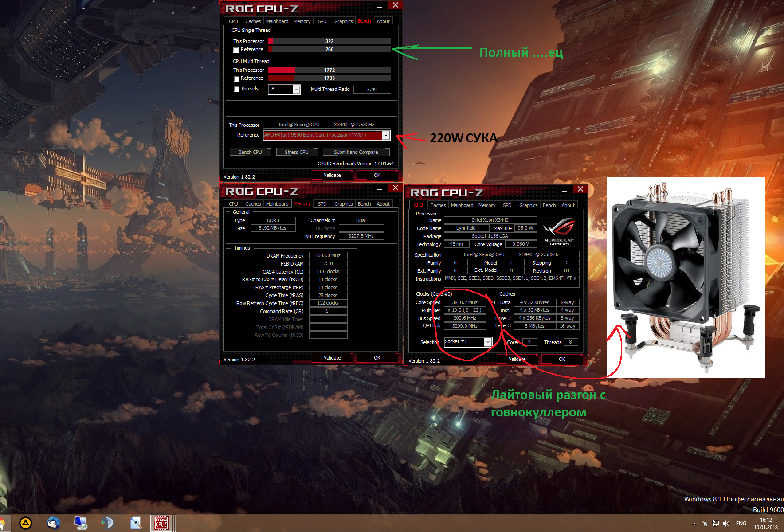Click the CPU cooler image
The width and height of the screenshot is (784, 532).
pos(686,277)
